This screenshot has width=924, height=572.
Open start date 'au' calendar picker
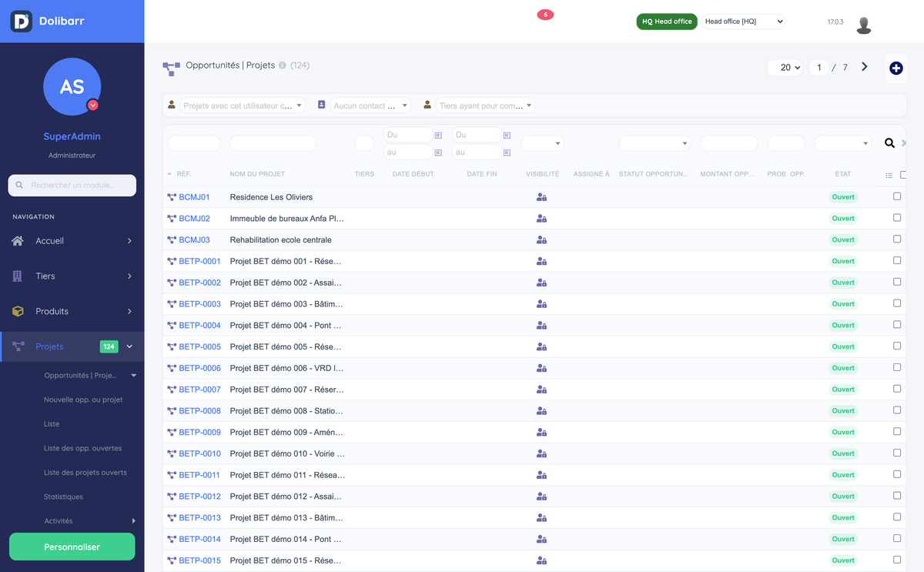tap(438, 152)
